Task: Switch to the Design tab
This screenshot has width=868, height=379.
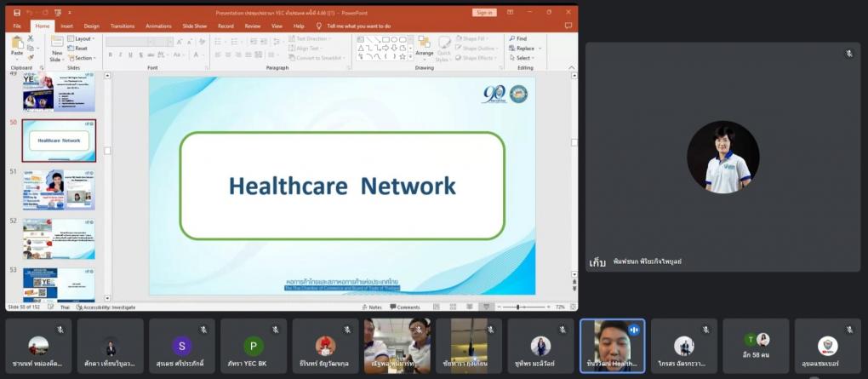Action: pyautogui.click(x=92, y=26)
